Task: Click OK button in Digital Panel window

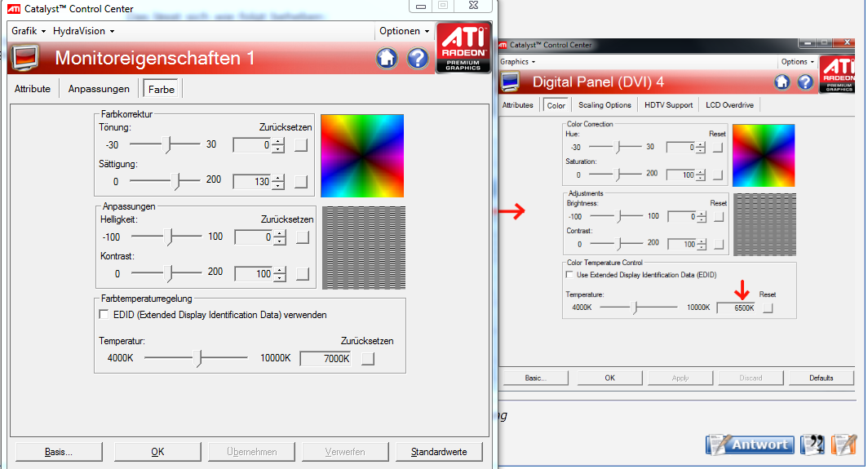Action: [609, 378]
